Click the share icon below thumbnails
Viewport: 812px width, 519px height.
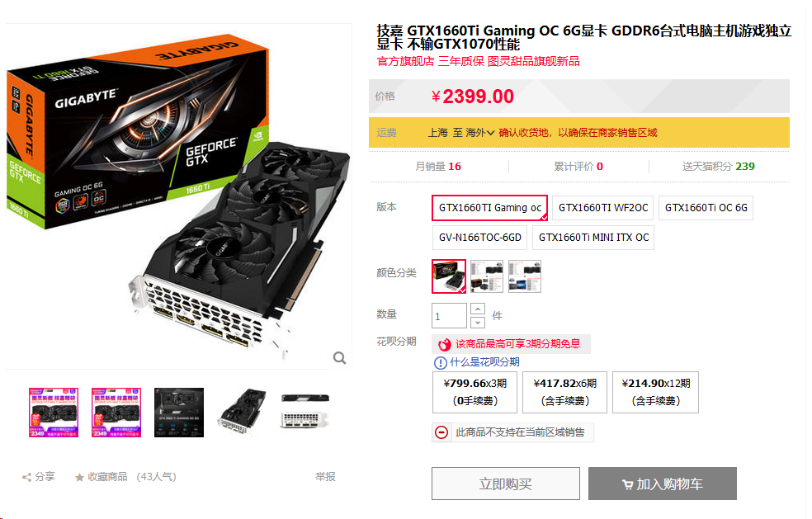(26, 477)
